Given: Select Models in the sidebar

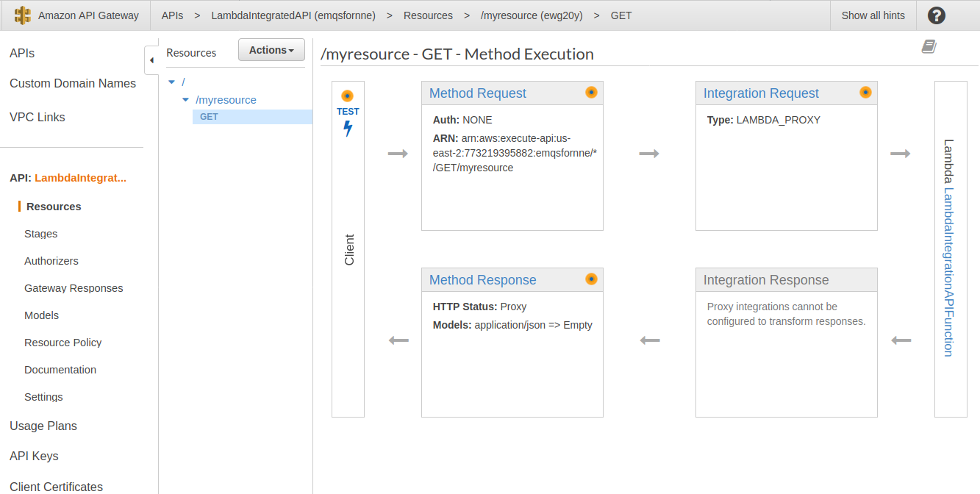Looking at the screenshot, I should tap(41, 315).
